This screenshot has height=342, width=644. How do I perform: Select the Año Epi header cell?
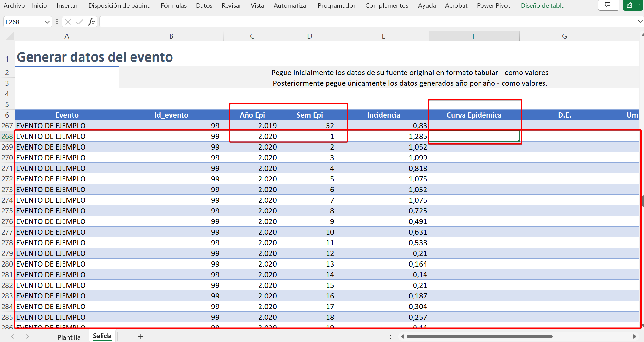click(252, 115)
